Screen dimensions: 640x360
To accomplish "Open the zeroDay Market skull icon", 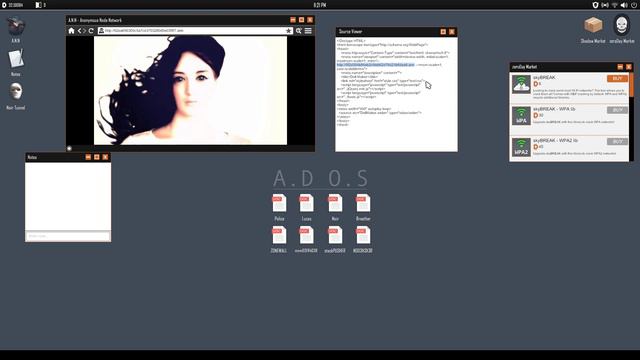I will point(622,25).
